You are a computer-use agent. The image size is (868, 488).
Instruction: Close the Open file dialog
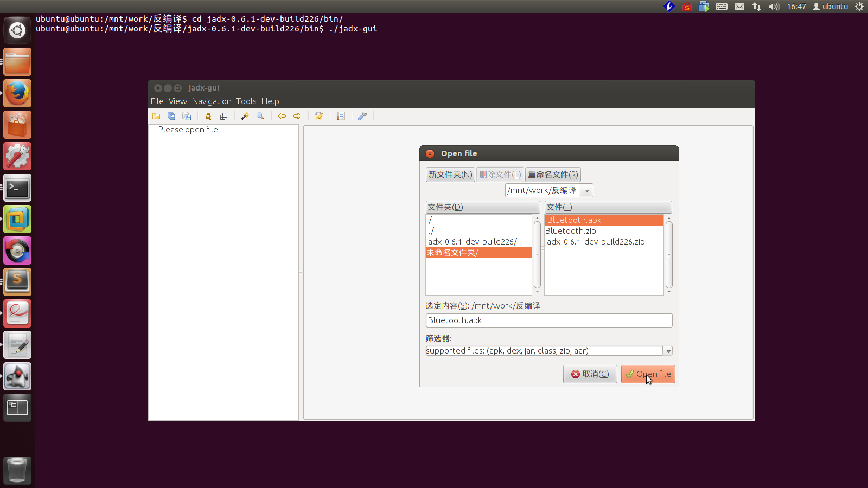pos(430,153)
